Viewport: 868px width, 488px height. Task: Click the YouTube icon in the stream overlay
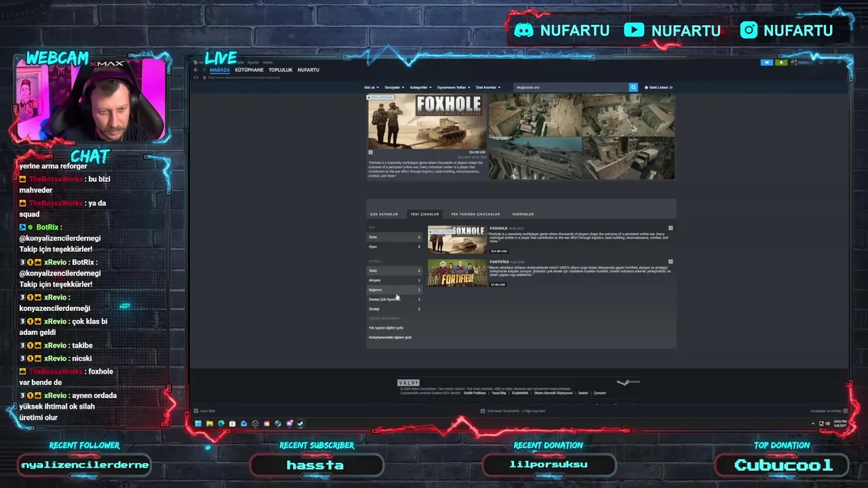[x=634, y=30]
